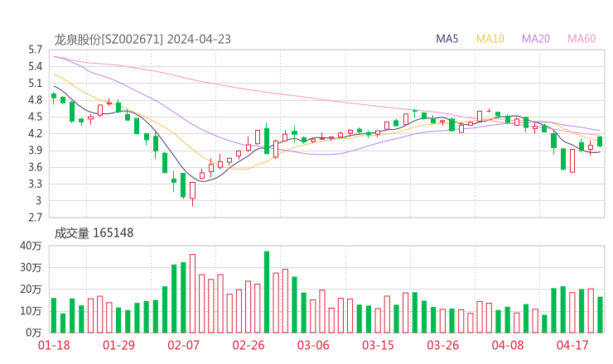
Task: Click the 3.3 price axis label
Action: [35, 184]
